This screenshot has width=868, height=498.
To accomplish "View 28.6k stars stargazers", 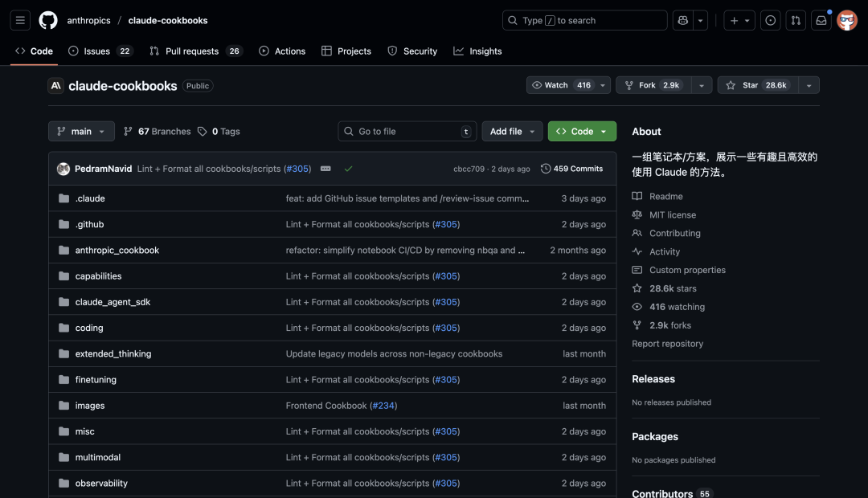I will [665, 288].
